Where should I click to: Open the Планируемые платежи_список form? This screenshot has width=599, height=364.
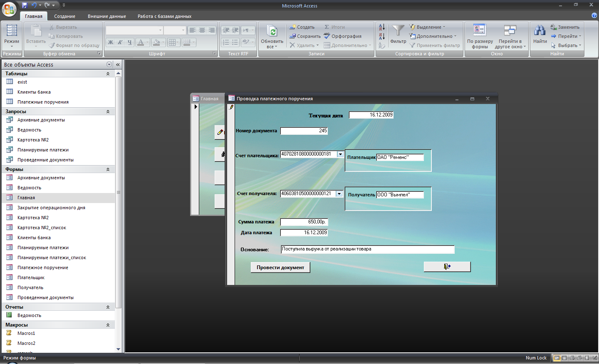pos(52,258)
